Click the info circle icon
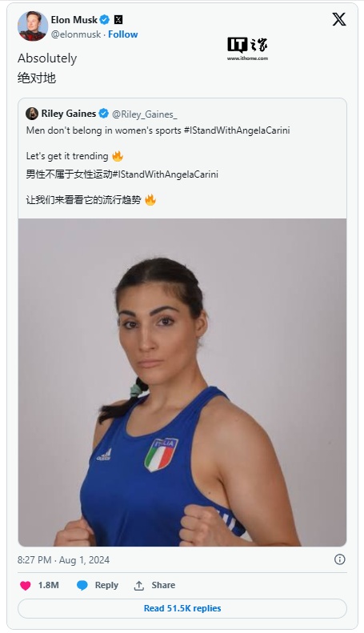The height and width of the screenshot is (633, 364). (340, 559)
